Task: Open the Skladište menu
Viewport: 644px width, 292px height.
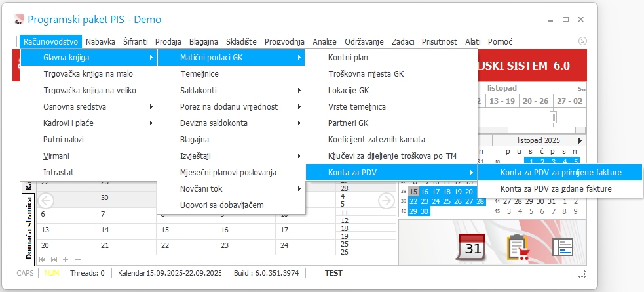Action: tap(241, 41)
